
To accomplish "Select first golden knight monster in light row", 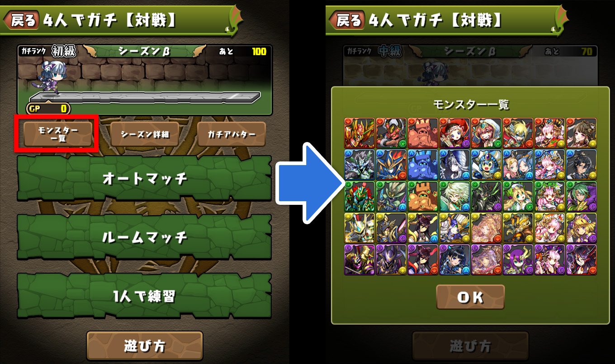I will (x=360, y=228).
